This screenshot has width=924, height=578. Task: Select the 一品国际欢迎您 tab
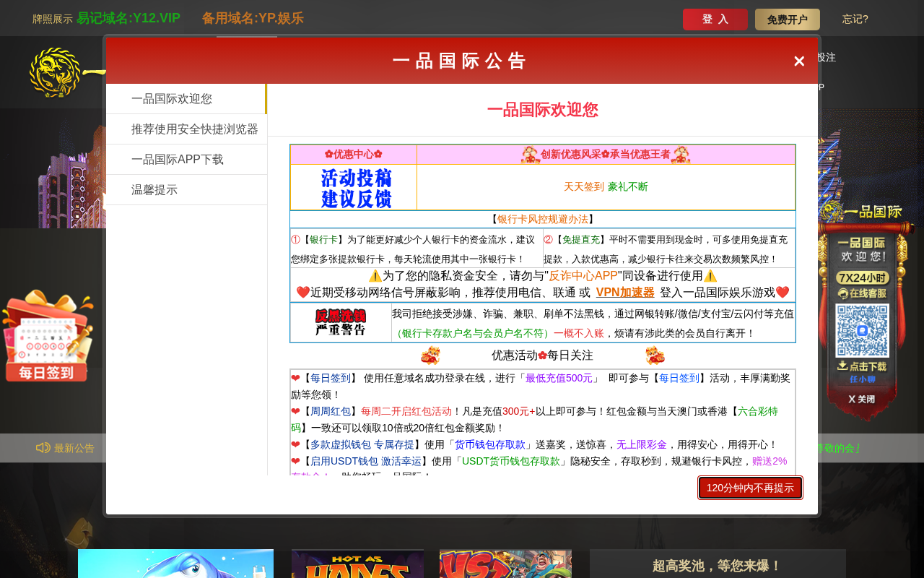[x=186, y=99]
